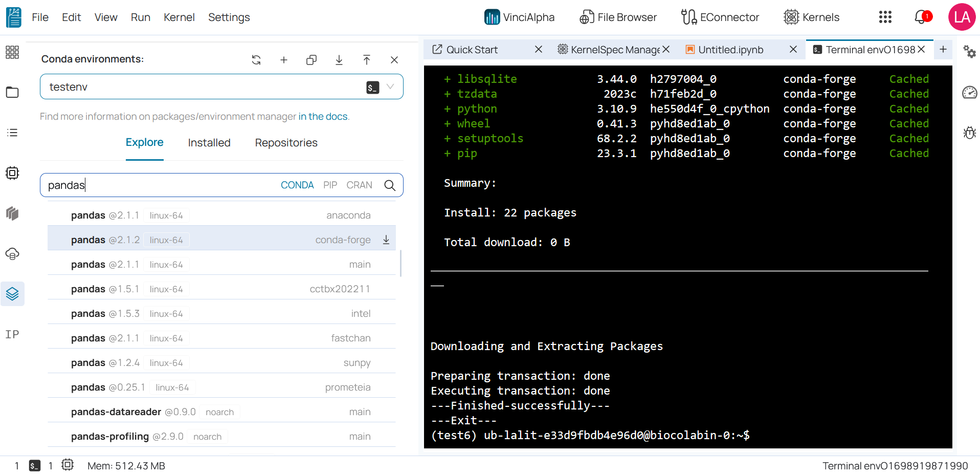Refresh the conda environments list

click(x=256, y=60)
